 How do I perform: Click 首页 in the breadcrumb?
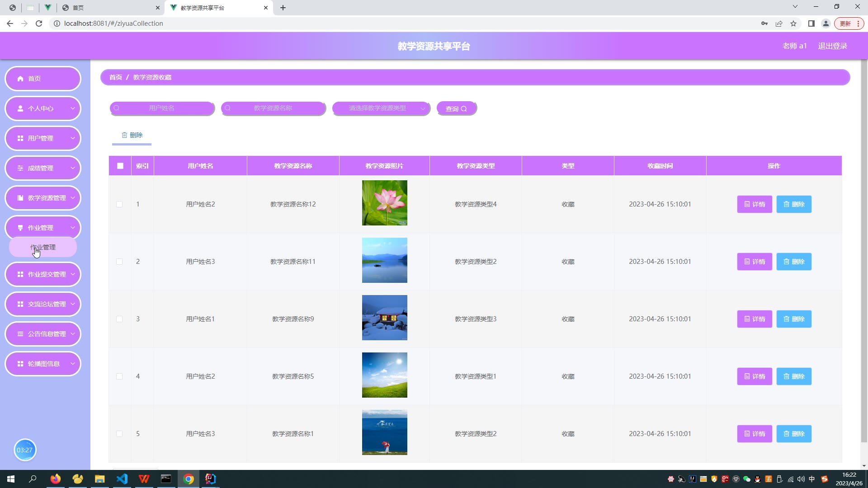(116, 77)
